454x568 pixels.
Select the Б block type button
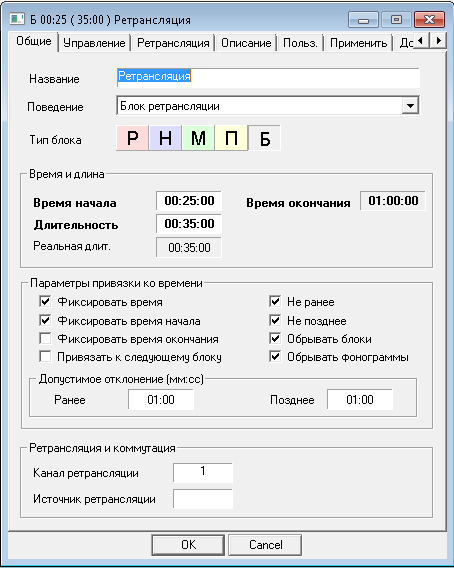tap(265, 138)
